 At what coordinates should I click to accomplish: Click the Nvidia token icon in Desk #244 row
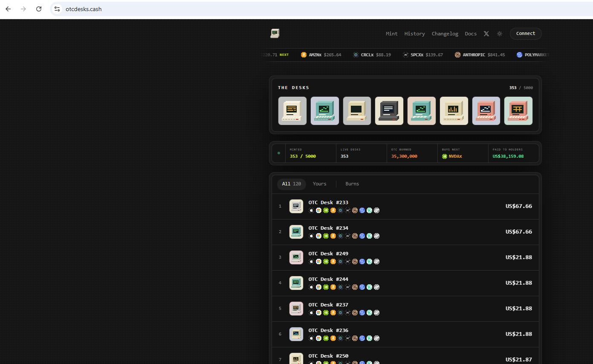coord(326,287)
